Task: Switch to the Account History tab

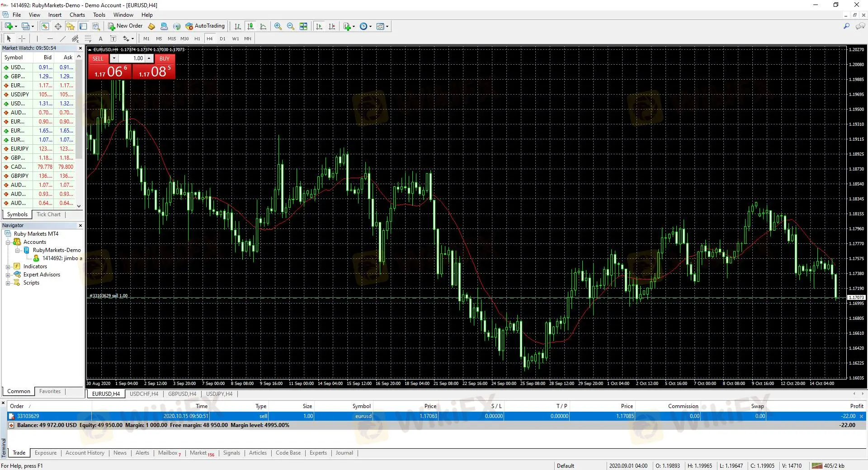Action: (x=85, y=453)
